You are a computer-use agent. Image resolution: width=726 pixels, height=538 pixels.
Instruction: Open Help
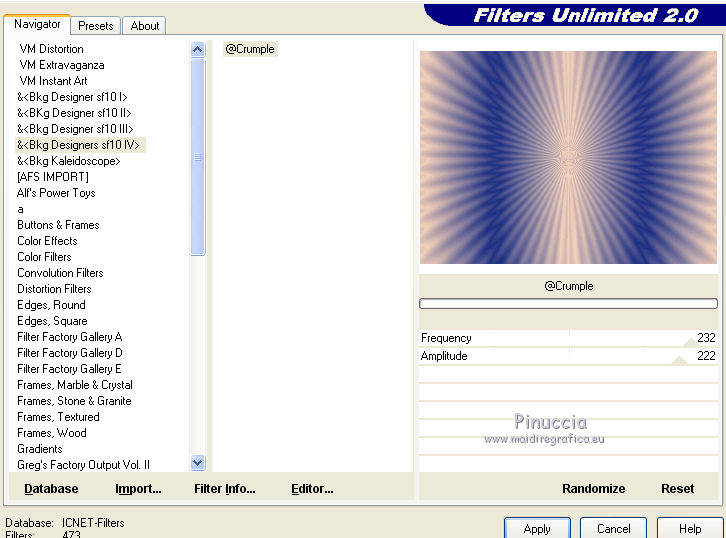tap(690, 528)
